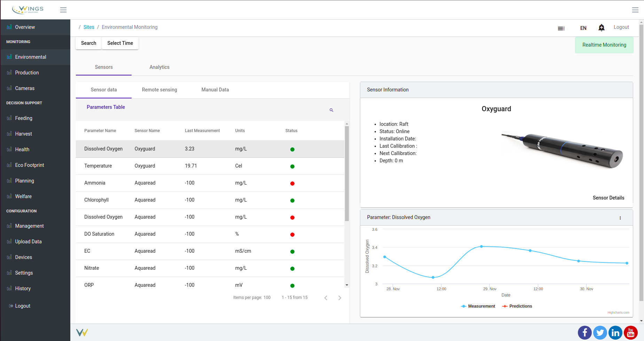The height and width of the screenshot is (341, 644).
Task: Open Harvest in the sidebar
Action: pos(36,134)
